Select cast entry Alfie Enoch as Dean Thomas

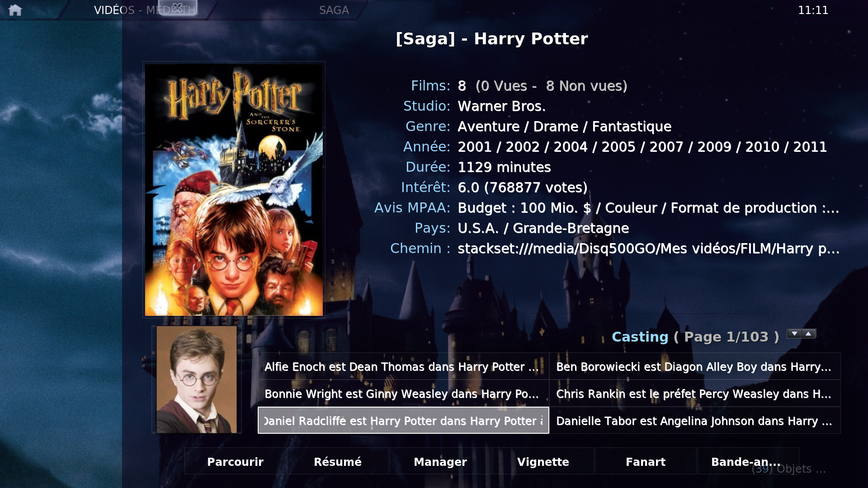403,366
